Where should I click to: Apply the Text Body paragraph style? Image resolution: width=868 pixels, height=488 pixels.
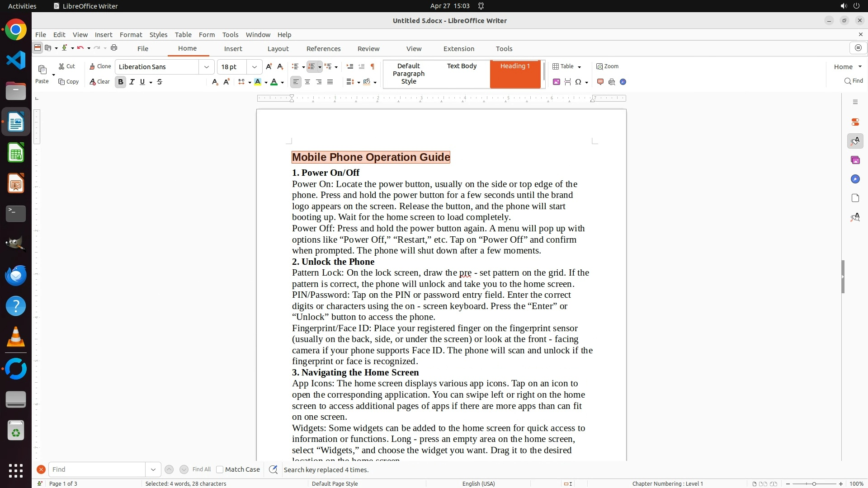point(462,66)
